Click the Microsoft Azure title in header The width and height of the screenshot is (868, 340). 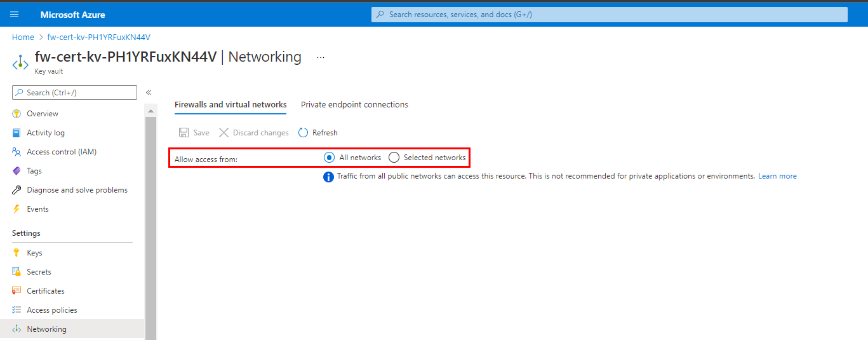pyautogui.click(x=73, y=14)
